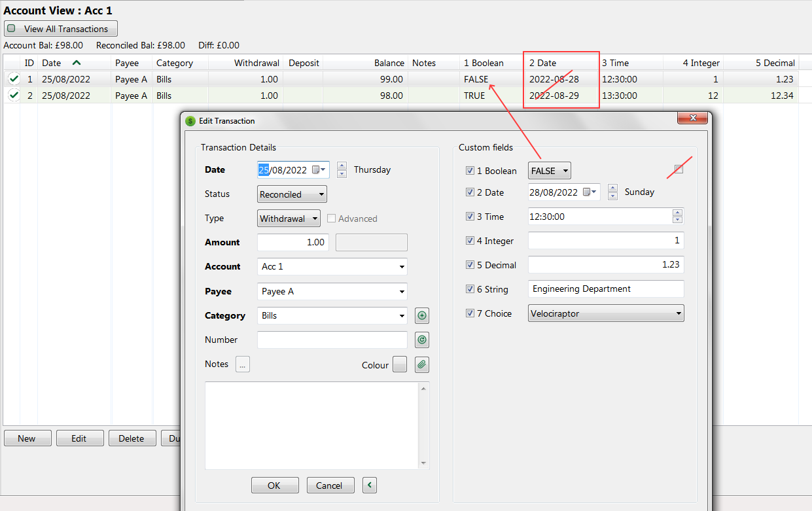Create a transaction with the New button
The image size is (812, 511).
(x=27, y=438)
